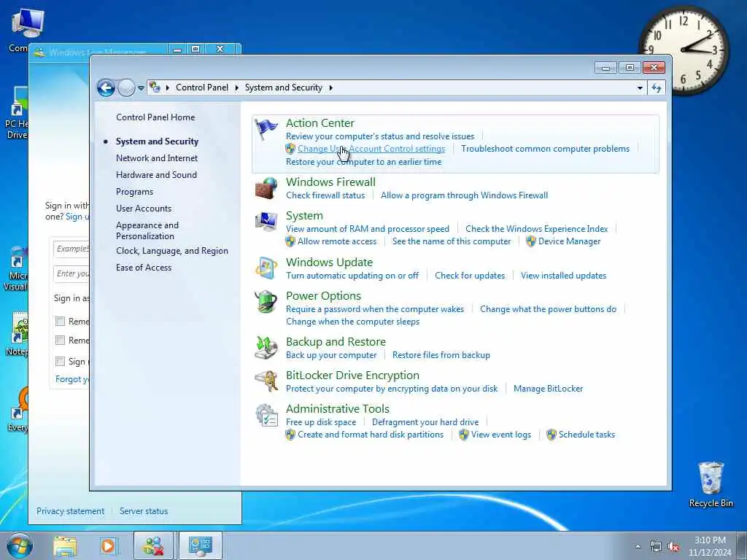The width and height of the screenshot is (747, 560).
Task: Click Restore files from backup link
Action: (441, 355)
